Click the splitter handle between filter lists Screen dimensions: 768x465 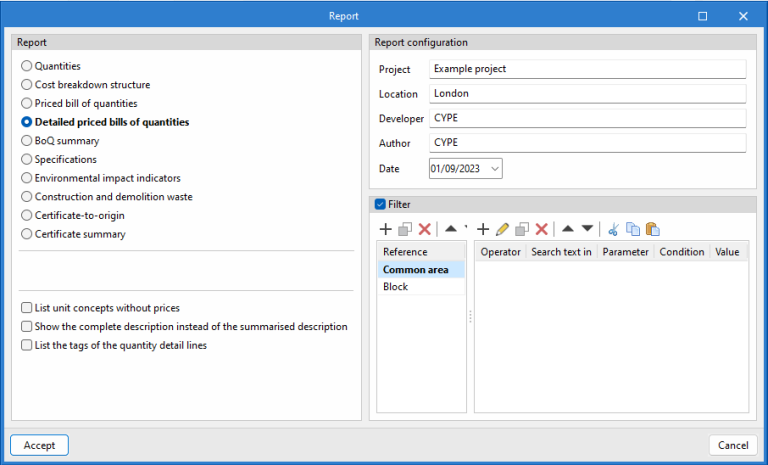[x=470, y=316]
